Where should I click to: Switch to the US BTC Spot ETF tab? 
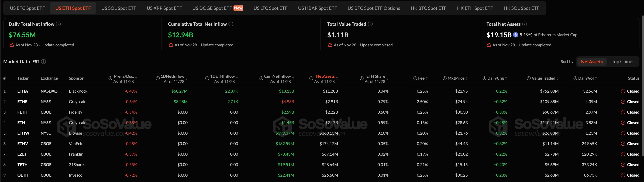[27, 8]
